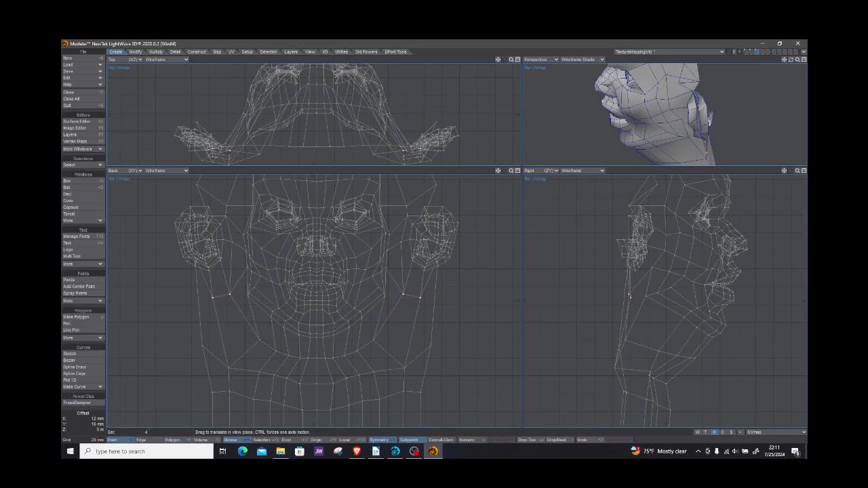Image resolution: width=868 pixels, height=488 pixels.
Task: Click the pan icon of the Perspective viewport
Action: pos(784,60)
